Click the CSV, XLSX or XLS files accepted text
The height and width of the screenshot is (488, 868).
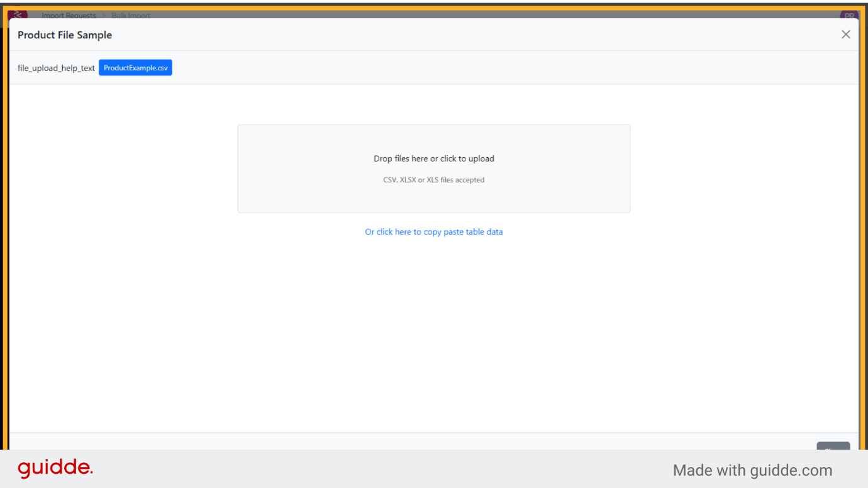click(433, 180)
